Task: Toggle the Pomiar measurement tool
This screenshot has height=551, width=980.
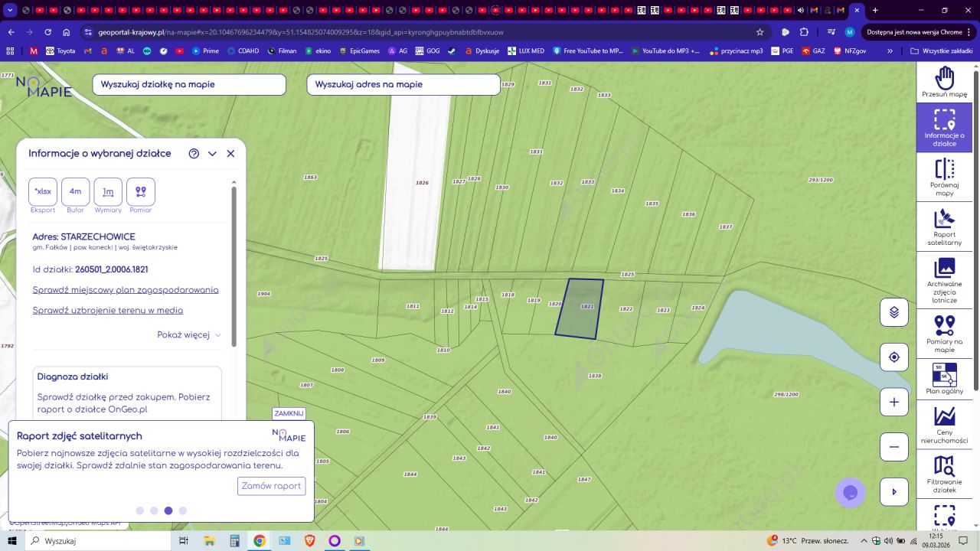Action: (x=141, y=192)
